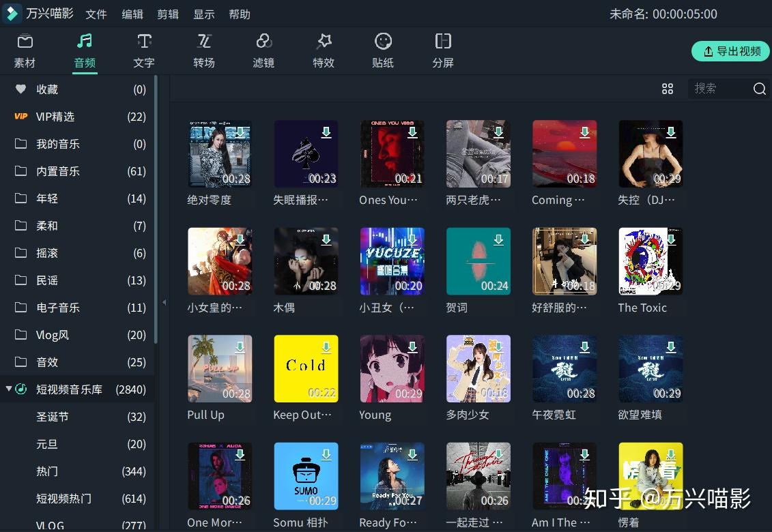Screen dimensions: 772x532
Task: Select the 音频 audio tab icon
Action: [x=85, y=42]
